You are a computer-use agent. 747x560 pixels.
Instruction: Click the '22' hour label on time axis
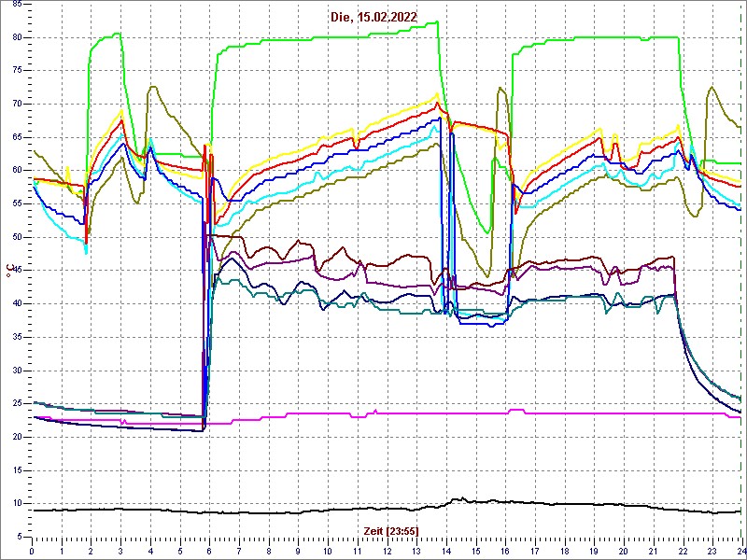tap(684, 551)
